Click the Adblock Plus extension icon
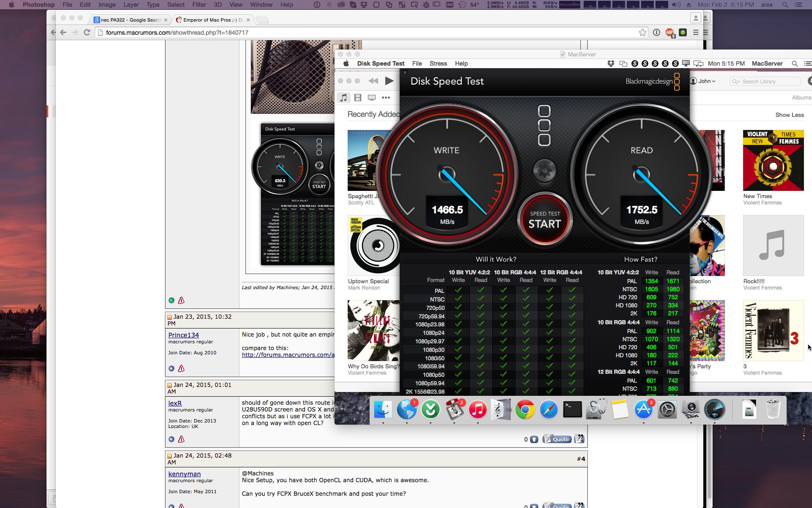 pyautogui.click(x=669, y=33)
